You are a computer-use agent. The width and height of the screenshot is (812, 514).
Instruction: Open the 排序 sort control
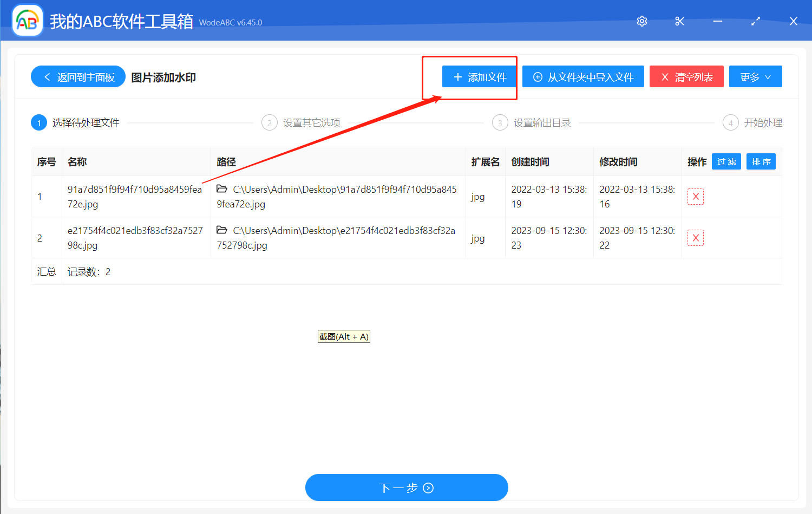(761, 161)
